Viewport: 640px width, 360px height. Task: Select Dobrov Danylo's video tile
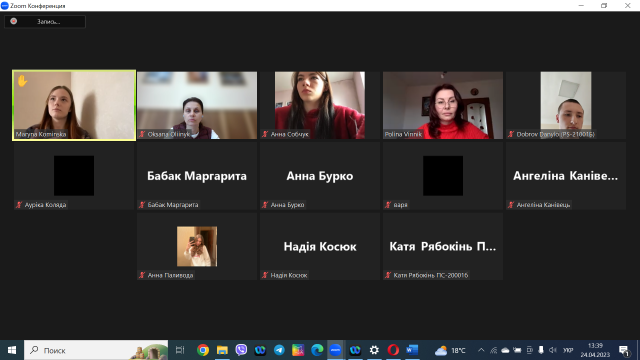pyautogui.click(x=566, y=105)
